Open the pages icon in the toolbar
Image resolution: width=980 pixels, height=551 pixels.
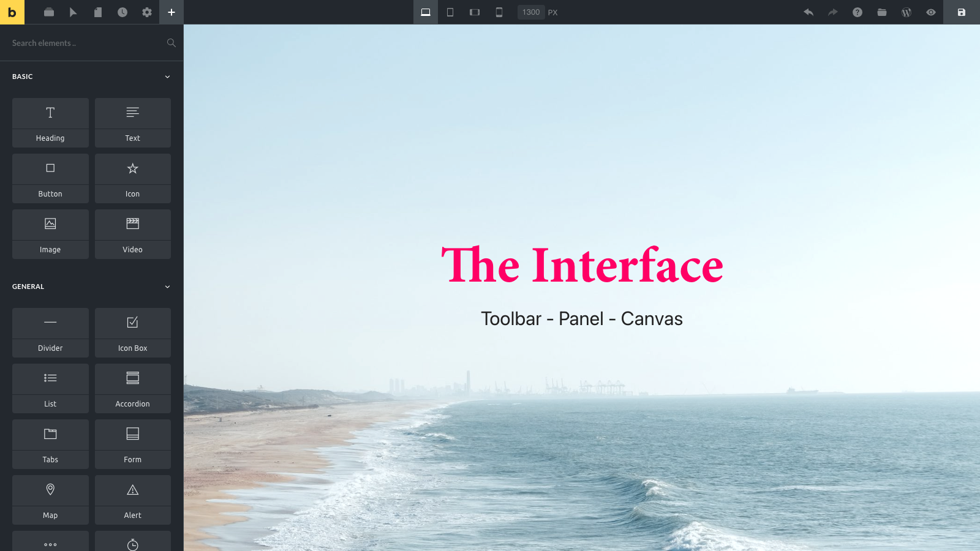98,12
